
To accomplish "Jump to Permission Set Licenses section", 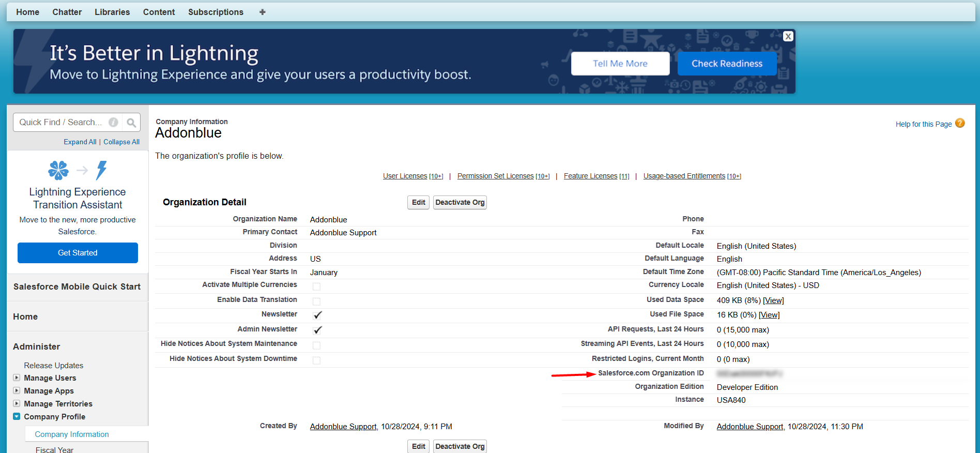I will click(x=495, y=176).
